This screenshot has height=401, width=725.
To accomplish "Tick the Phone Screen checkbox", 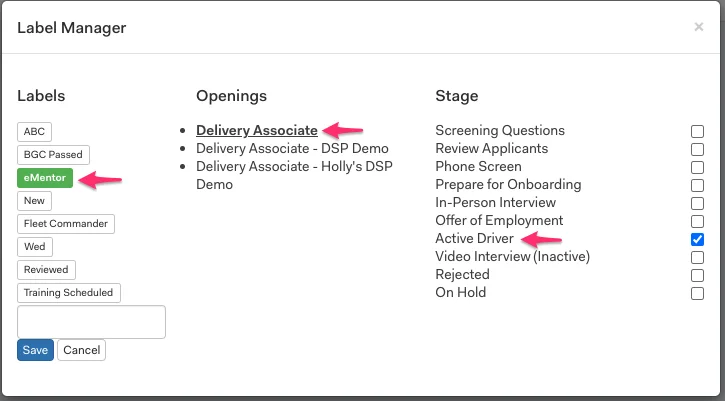I will (697, 167).
